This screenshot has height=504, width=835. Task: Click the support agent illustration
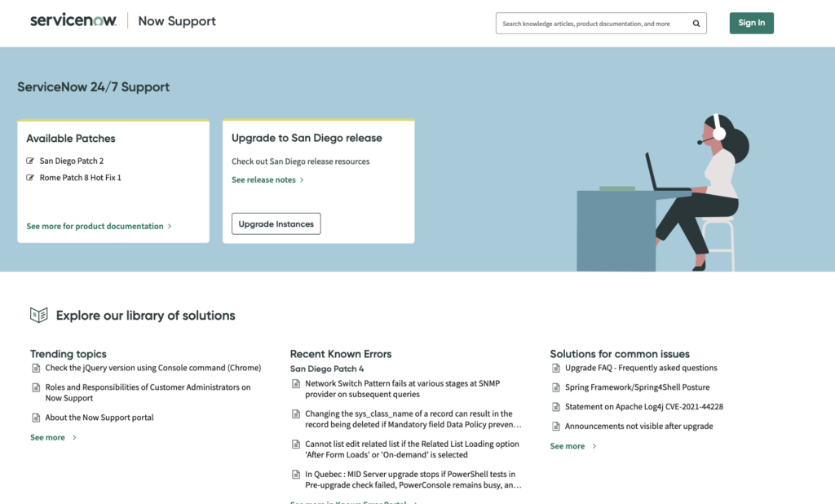(664, 192)
